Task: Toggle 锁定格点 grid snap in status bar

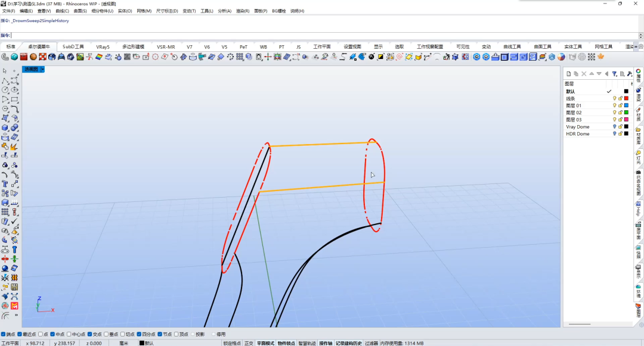Action: point(232,344)
